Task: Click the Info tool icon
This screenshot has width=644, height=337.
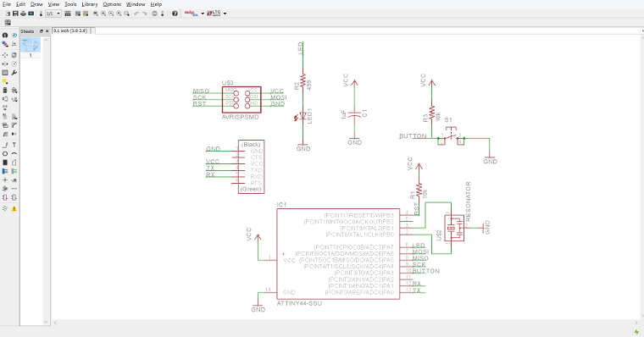Action: [5, 36]
